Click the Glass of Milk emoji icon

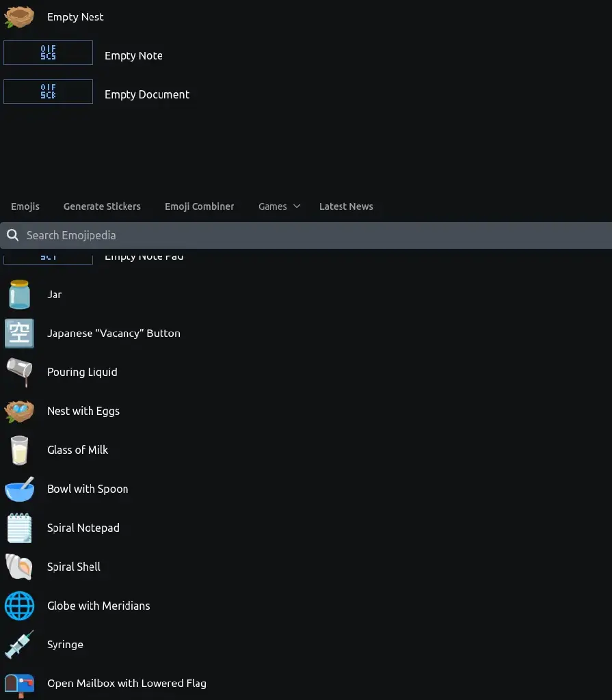tap(19, 450)
